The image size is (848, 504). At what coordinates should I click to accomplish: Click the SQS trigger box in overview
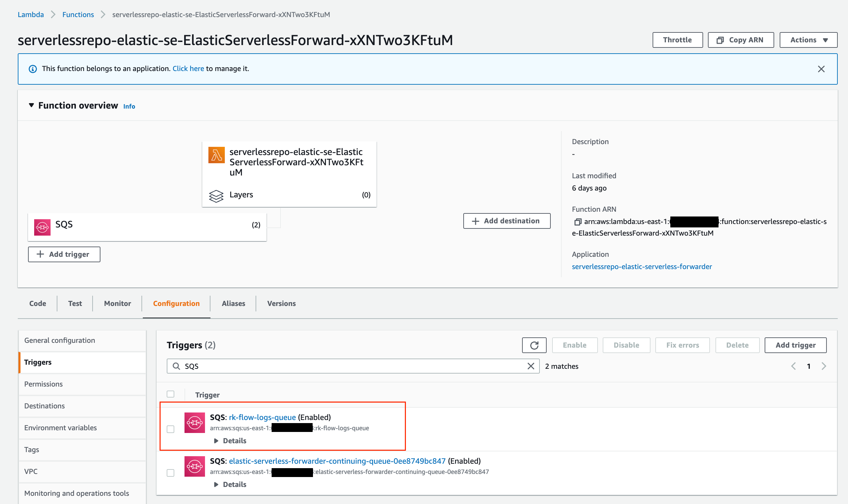tap(147, 227)
